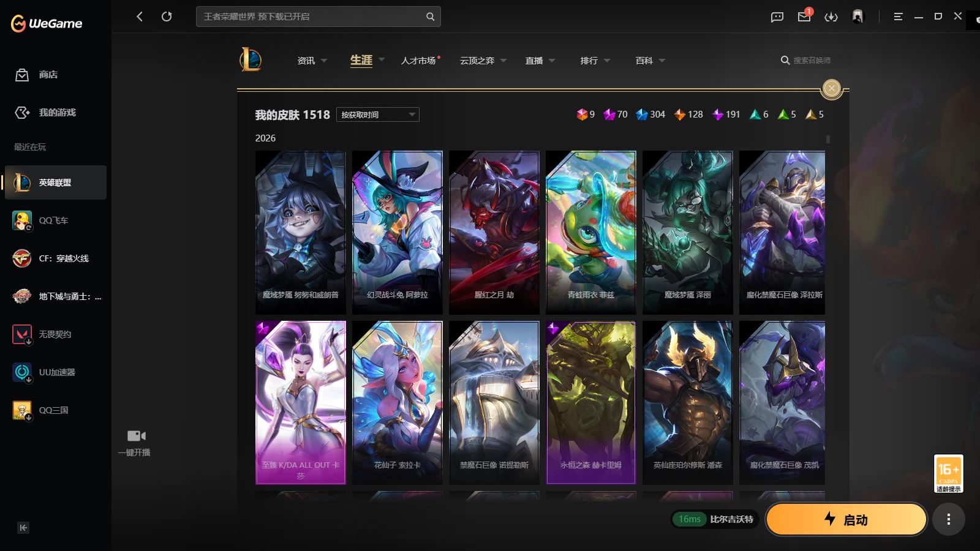Viewport: 980px width, 551px height.
Task: Click the one-key broadcast camera icon
Action: click(136, 436)
